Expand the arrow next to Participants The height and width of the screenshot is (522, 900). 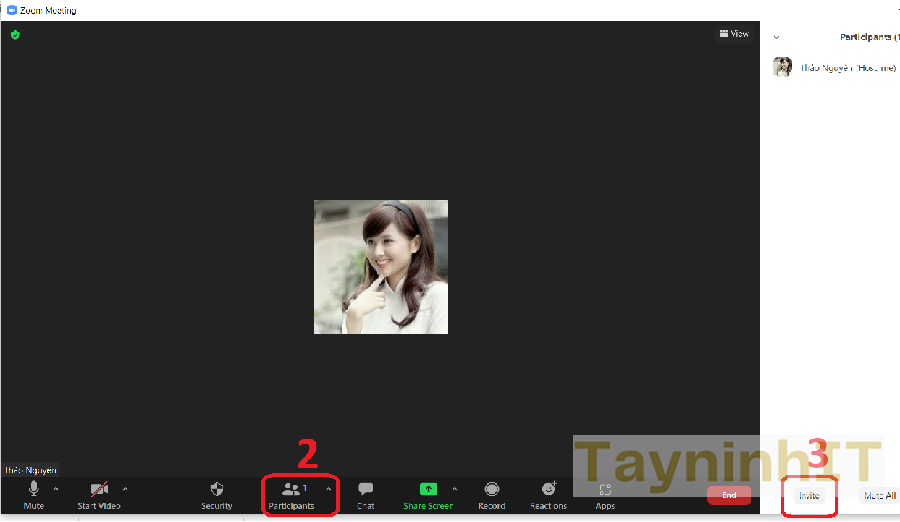click(329, 489)
